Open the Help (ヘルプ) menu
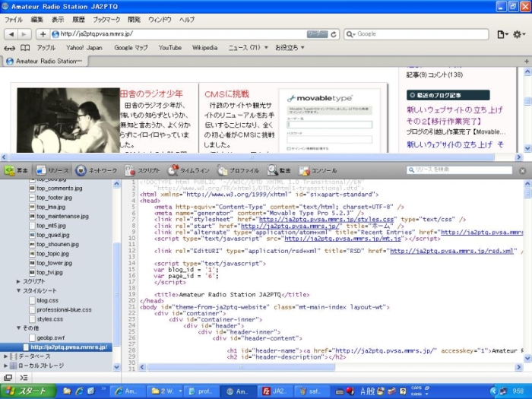Image resolution: width=532 pixels, height=399 pixels. [x=187, y=20]
